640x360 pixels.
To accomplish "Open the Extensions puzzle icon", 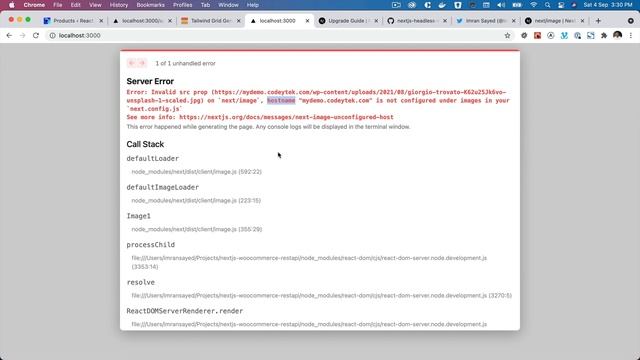I will click(x=604, y=36).
